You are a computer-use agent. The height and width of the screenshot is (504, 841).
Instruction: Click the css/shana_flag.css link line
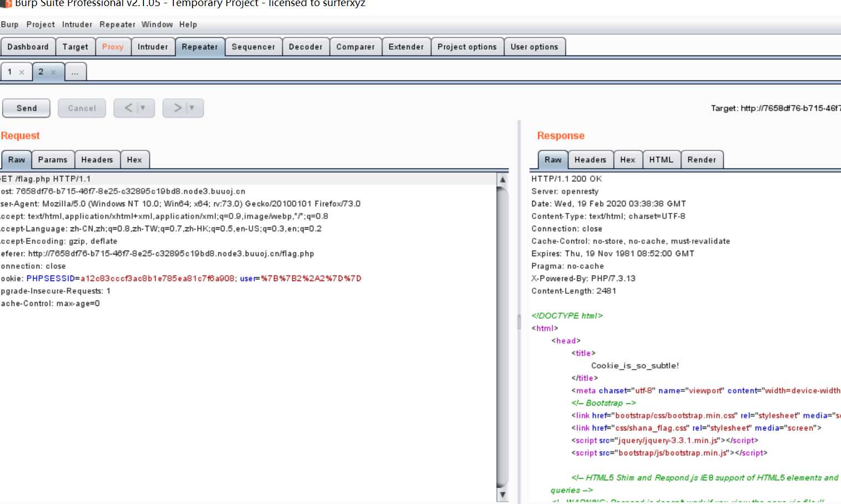click(x=696, y=428)
